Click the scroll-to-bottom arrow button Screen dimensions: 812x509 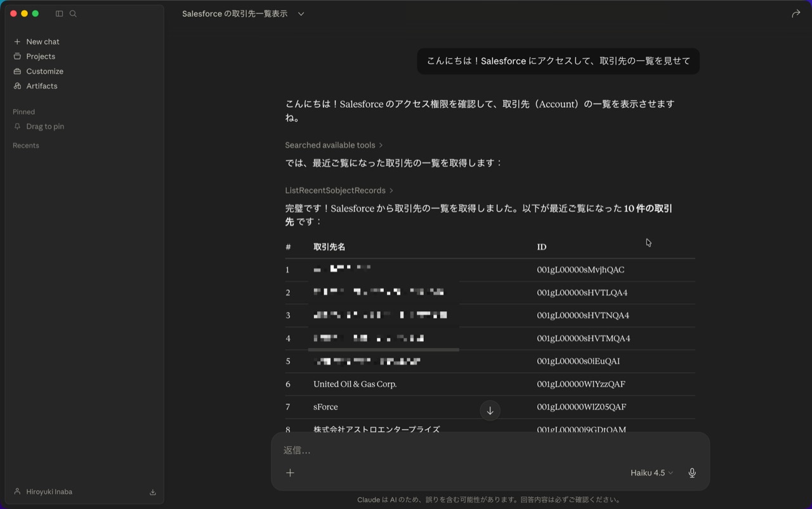[490, 411]
